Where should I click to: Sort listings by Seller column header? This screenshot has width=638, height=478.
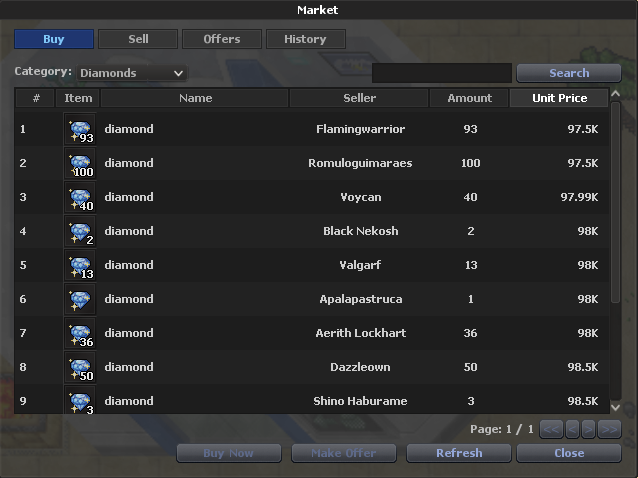pos(359,98)
